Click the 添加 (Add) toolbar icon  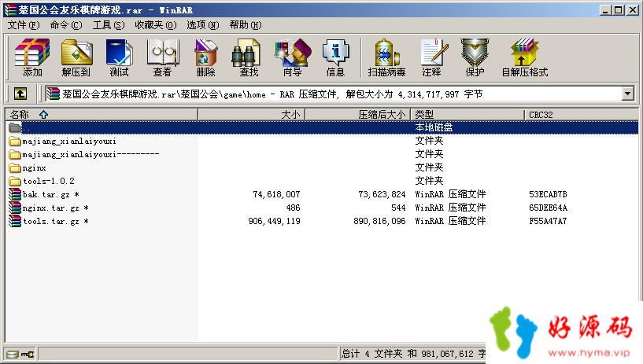tap(32, 57)
